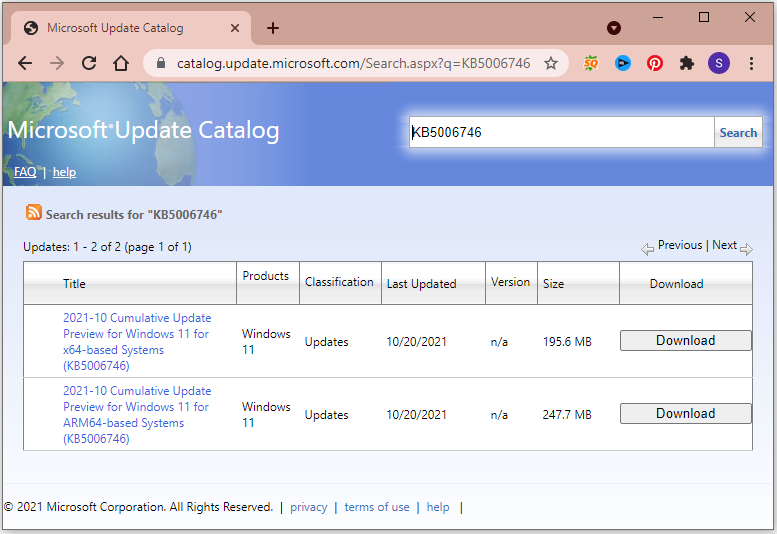Viewport: 777px width, 534px height.
Task: Open a new tab with the plus button
Action: [273, 28]
